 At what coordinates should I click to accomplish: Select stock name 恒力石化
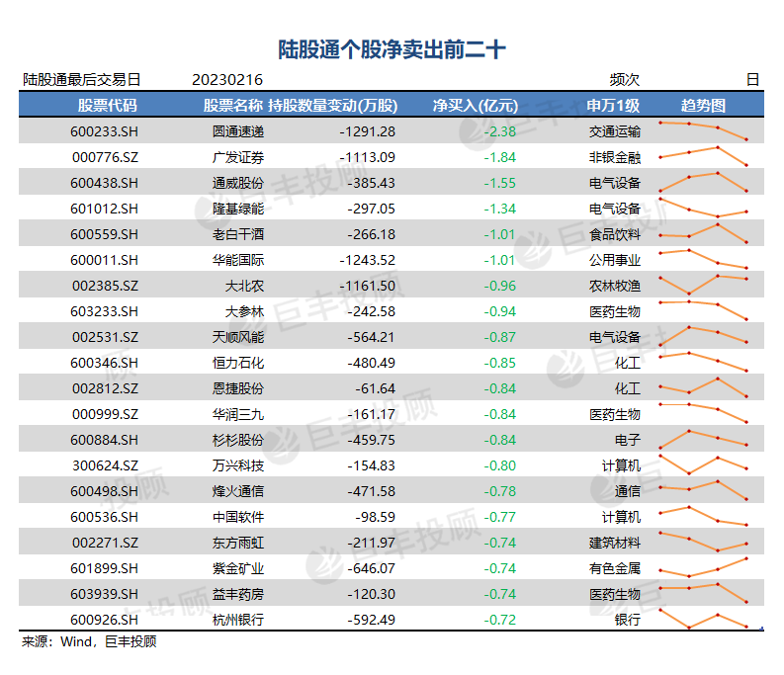(238, 363)
